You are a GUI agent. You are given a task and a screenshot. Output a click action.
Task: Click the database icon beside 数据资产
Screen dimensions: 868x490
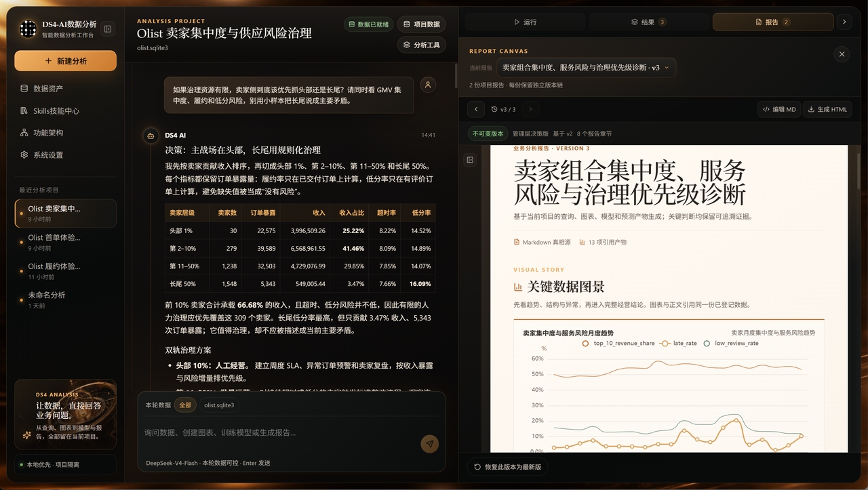(24, 88)
